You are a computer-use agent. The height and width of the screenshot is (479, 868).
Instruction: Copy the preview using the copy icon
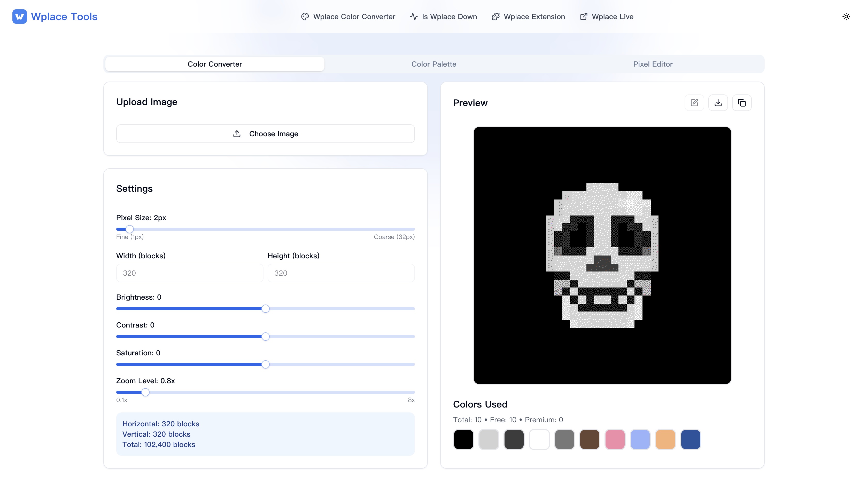pos(742,102)
